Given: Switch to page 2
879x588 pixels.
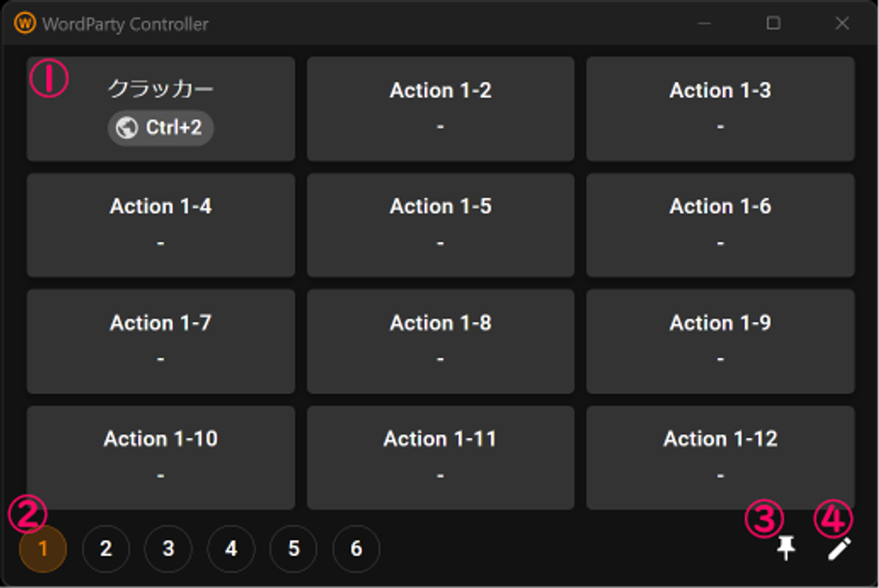Looking at the screenshot, I should pos(106,549).
